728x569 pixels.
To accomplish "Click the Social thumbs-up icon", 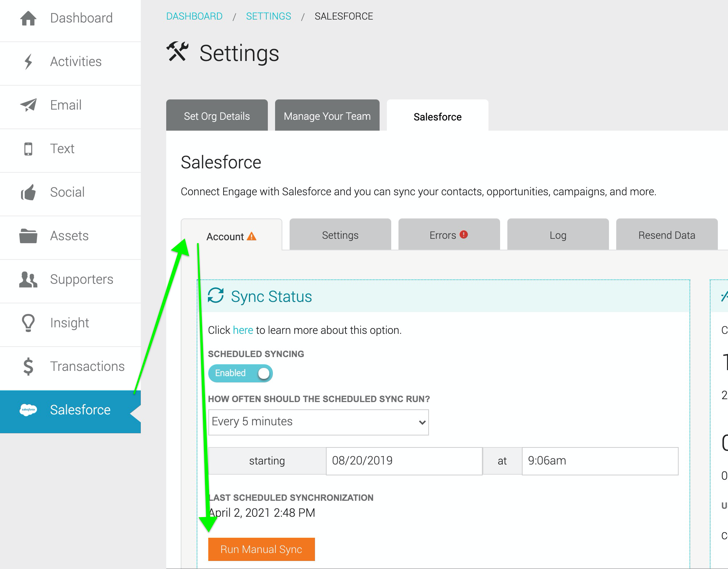I will click(28, 192).
